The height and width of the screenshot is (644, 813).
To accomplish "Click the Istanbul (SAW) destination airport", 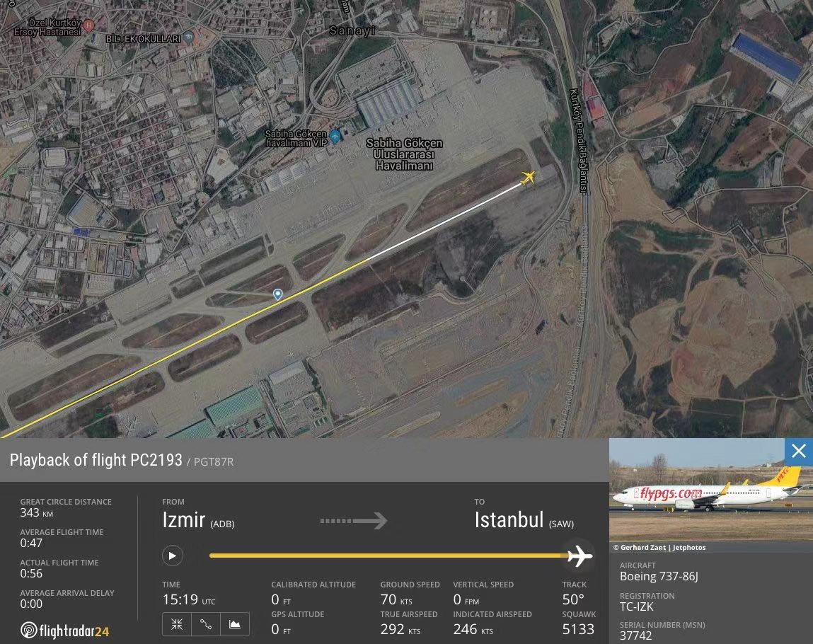I will (524, 521).
